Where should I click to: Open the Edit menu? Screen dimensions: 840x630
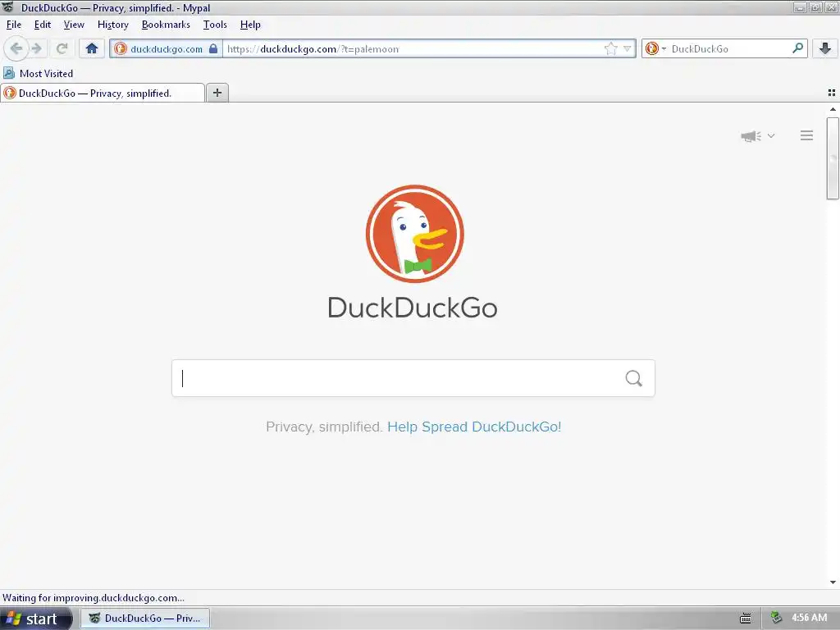pyautogui.click(x=43, y=25)
